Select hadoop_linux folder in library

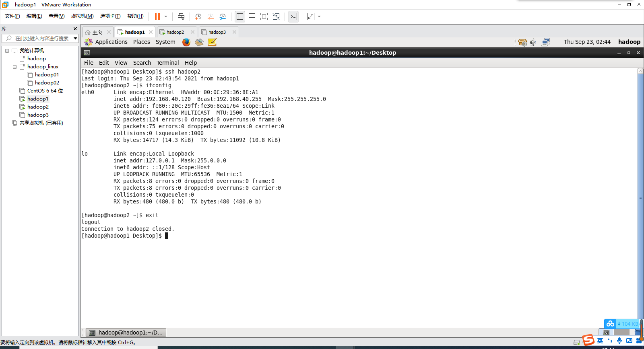click(x=43, y=67)
